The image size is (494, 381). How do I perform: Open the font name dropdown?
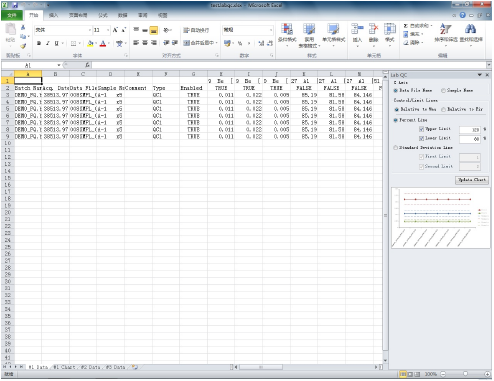(x=90, y=30)
